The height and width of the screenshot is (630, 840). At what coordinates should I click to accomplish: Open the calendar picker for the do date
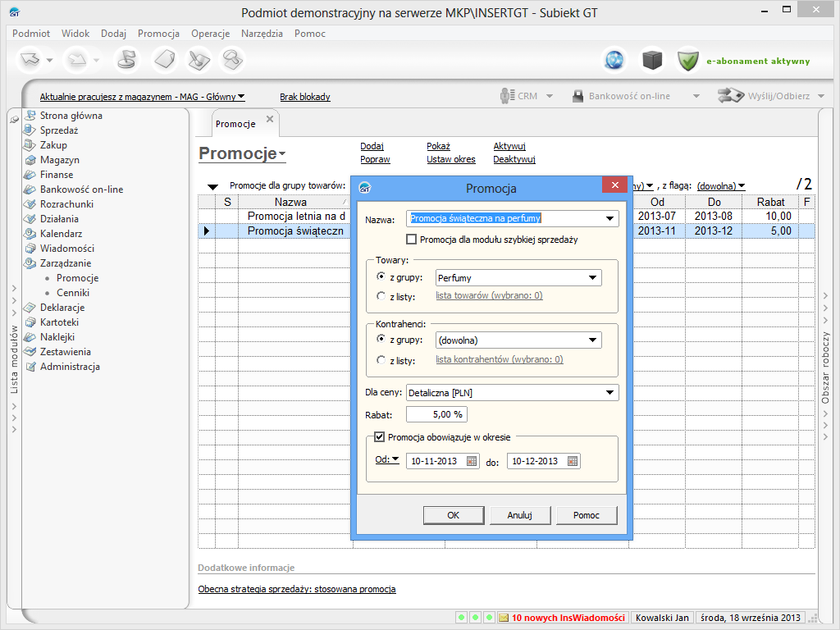coord(573,461)
